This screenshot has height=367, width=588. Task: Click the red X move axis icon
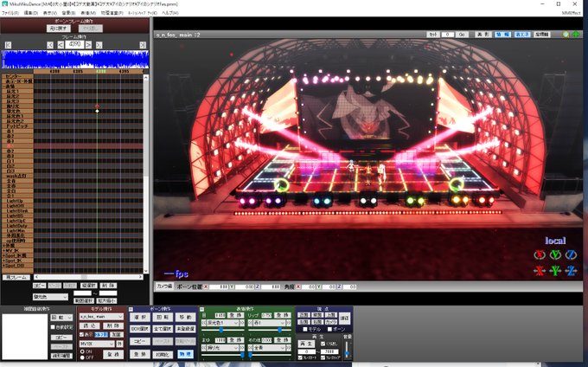540,271
